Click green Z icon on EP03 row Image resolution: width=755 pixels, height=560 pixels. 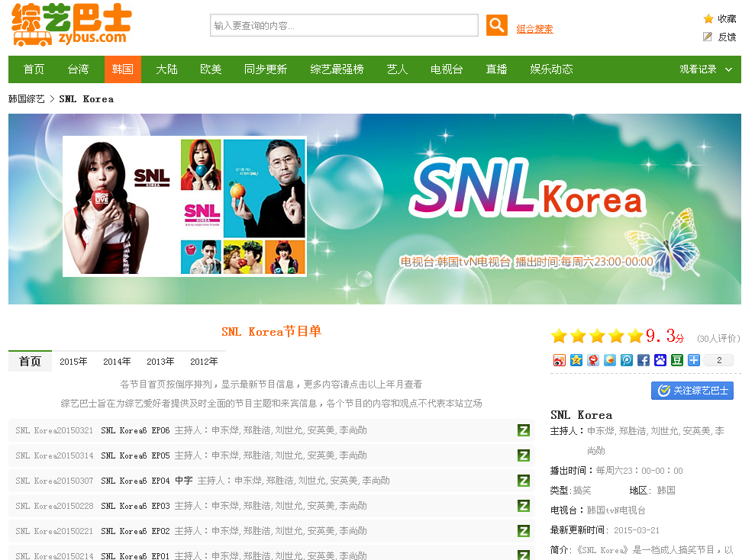point(524,506)
